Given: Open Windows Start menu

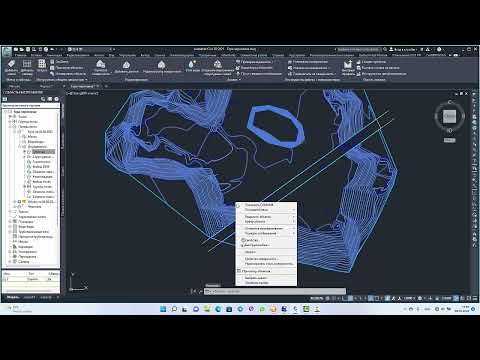Looking at the screenshot, I should tap(163, 309).
